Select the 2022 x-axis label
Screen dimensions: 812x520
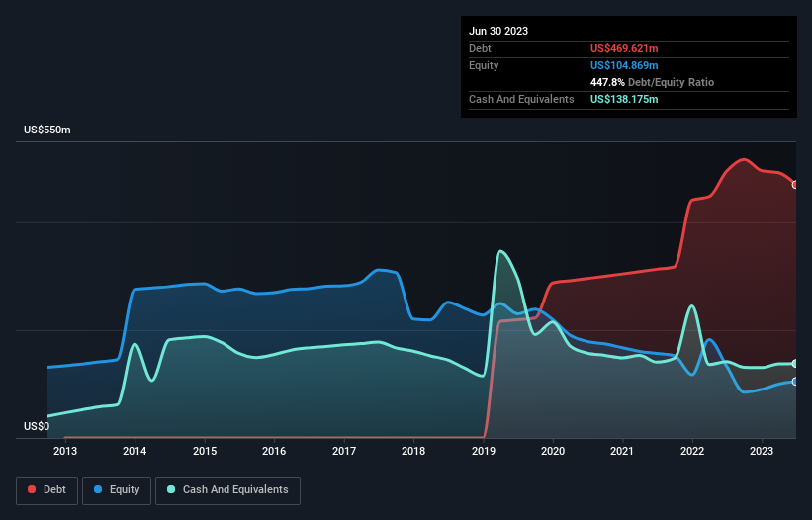pyautogui.click(x=692, y=451)
